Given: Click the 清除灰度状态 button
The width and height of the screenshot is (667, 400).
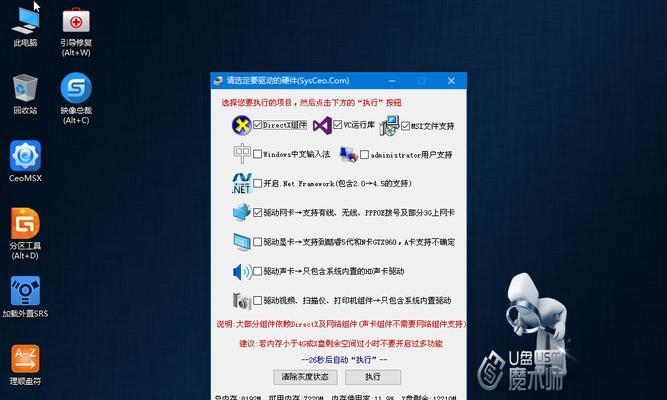Looking at the screenshot, I should coord(305,377).
